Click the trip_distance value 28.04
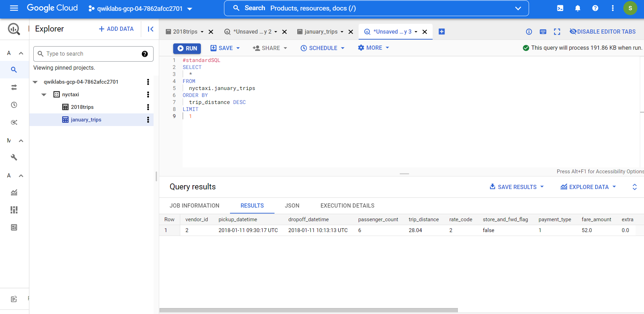The height and width of the screenshot is (314, 644). pyautogui.click(x=415, y=230)
